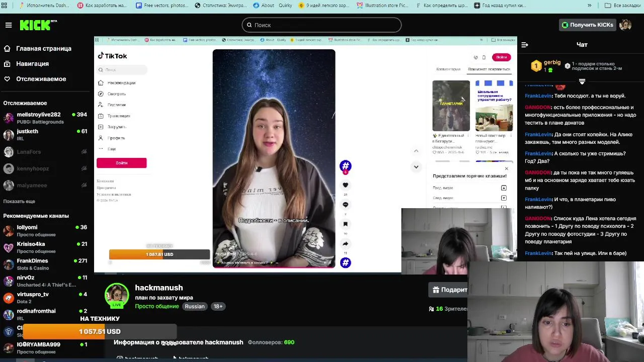This screenshot has width=644, height=362.
Task: Open Отслеживаемое in the sidebar
Action: click(35, 79)
